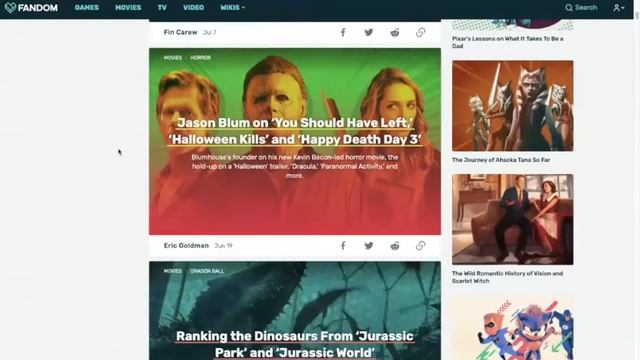This screenshot has height=360, width=640.
Task: Share Fin Carew article on Twitter
Action: pyautogui.click(x=369, y=32)
